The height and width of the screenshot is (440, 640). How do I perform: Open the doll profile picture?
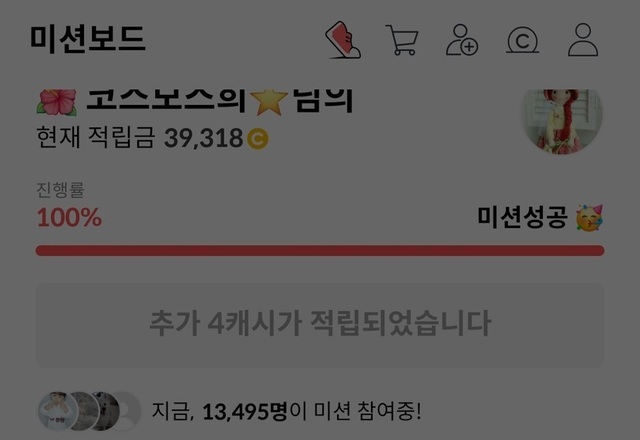point(563,122)
